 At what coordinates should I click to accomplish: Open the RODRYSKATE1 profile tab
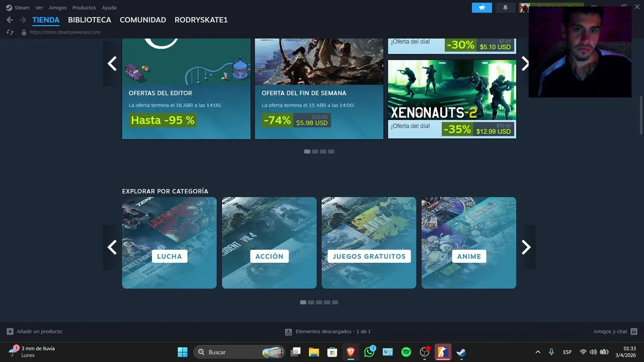click(x=201, y=20)
